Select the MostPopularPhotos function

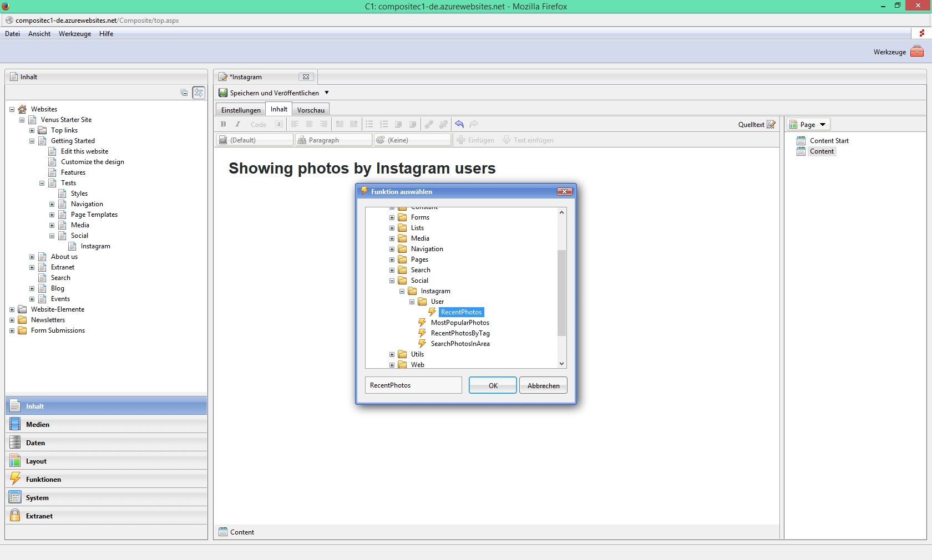pyautogui.click(x=459, y=323)
